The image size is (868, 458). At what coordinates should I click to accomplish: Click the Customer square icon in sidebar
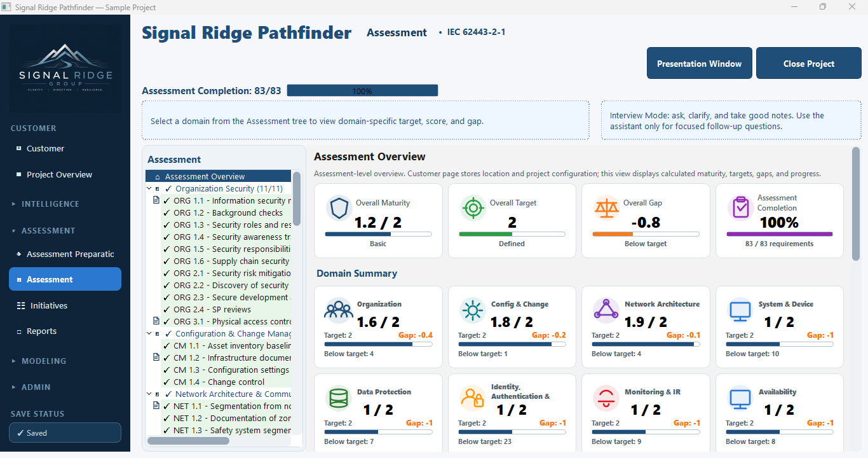click(19, 148)
